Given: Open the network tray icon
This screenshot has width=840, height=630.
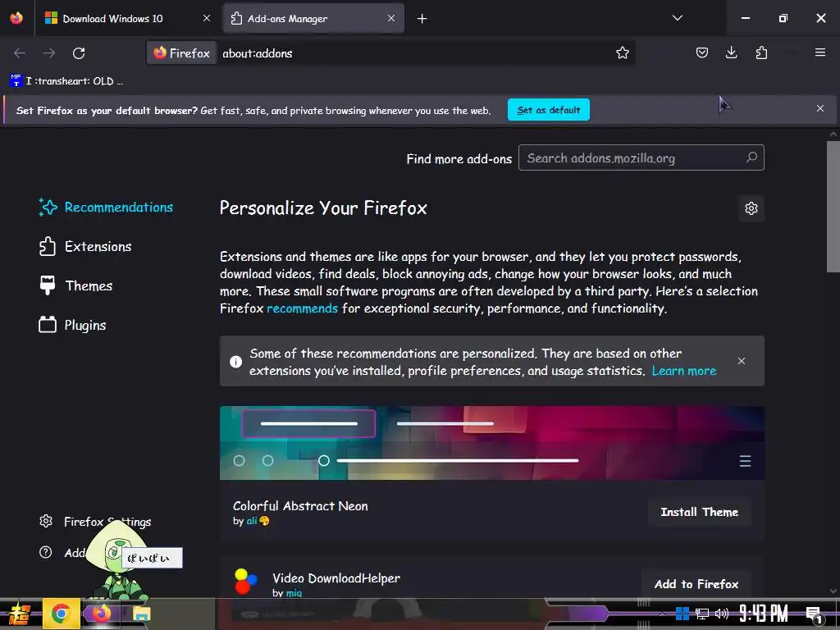Looking at the screenshot, I should tap(702, 614).
